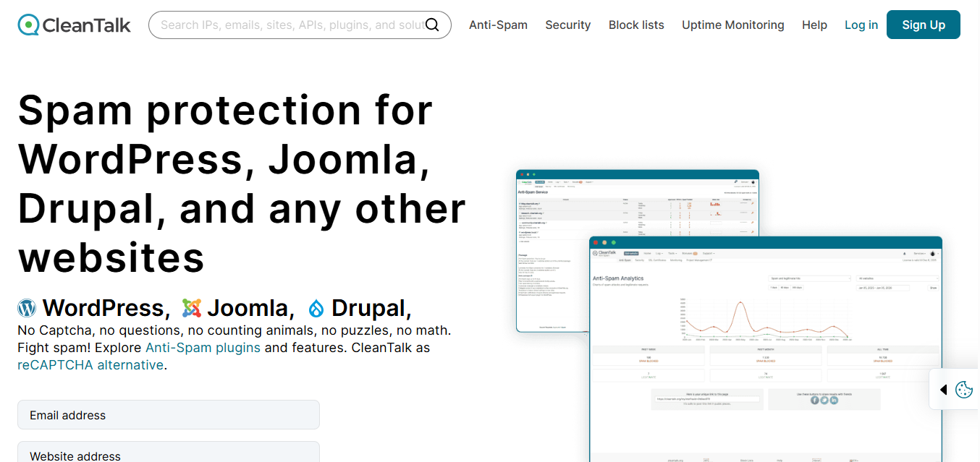Expand the cookie panel arrow
The image size is (980, 462).
[943, 390]
